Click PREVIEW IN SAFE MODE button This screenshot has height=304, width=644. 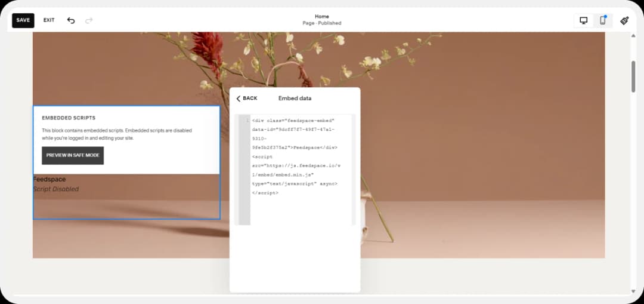(x=73, y=155)
